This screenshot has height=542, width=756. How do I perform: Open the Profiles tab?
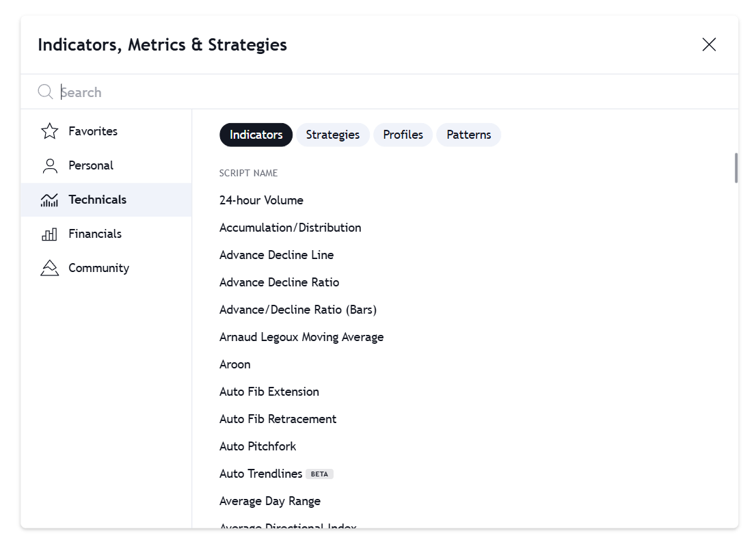pyautogui.click(x=403, y=135)
